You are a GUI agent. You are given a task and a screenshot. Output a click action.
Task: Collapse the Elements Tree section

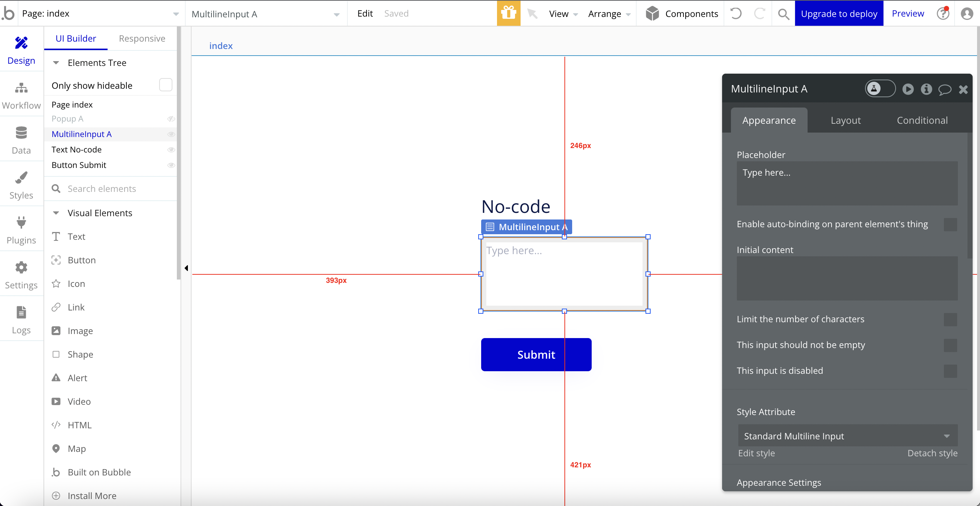56,63
